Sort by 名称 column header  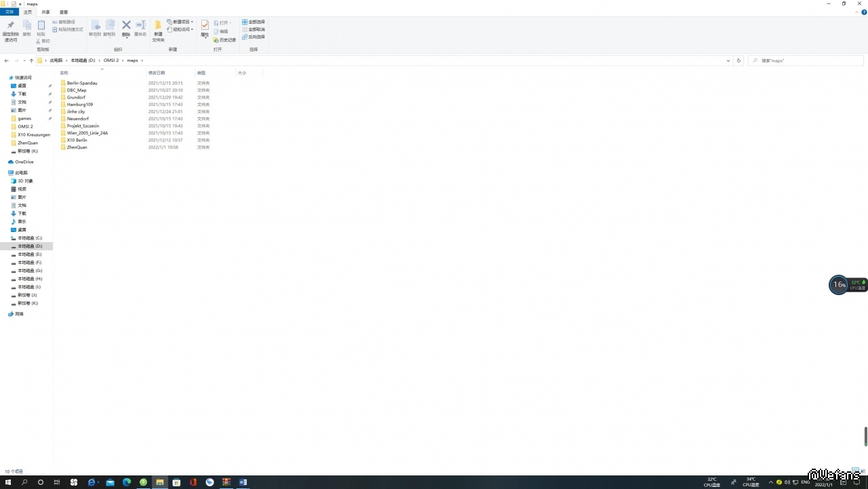(64, 73)
